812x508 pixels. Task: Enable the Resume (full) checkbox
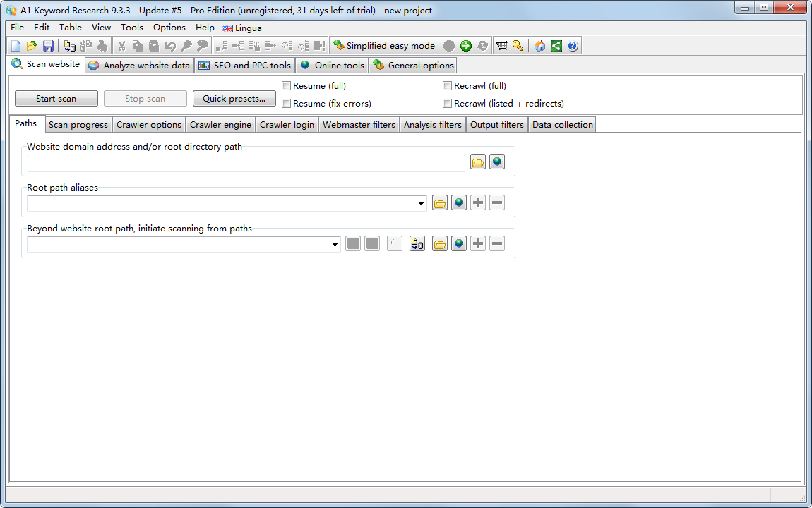(x=287, y=86)
